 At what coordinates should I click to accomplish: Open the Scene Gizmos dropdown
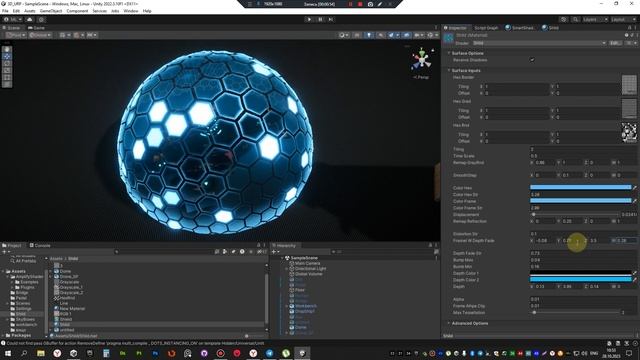pos(432,35)
